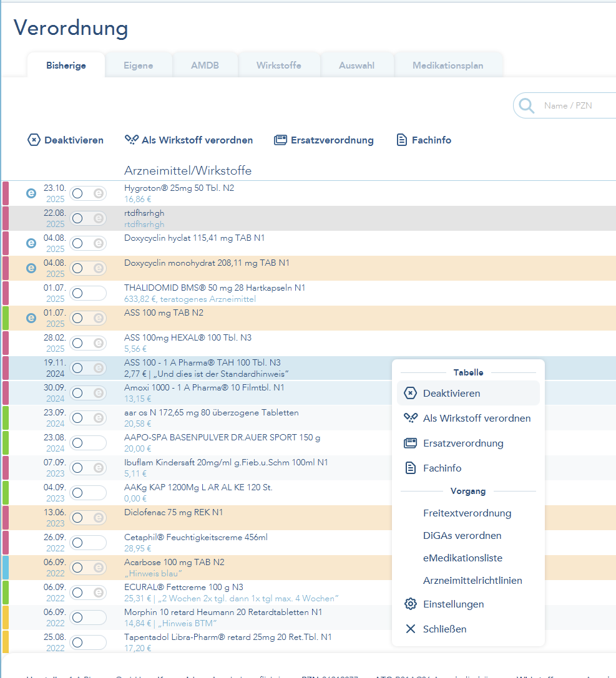Click the blue color marker beside Acarbose
The width and height of the screenshot is (616, 678).
pos(6,568)
